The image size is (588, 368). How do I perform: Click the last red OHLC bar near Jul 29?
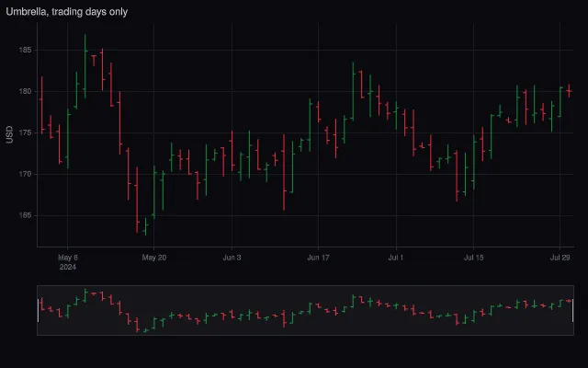coord(569,90)
